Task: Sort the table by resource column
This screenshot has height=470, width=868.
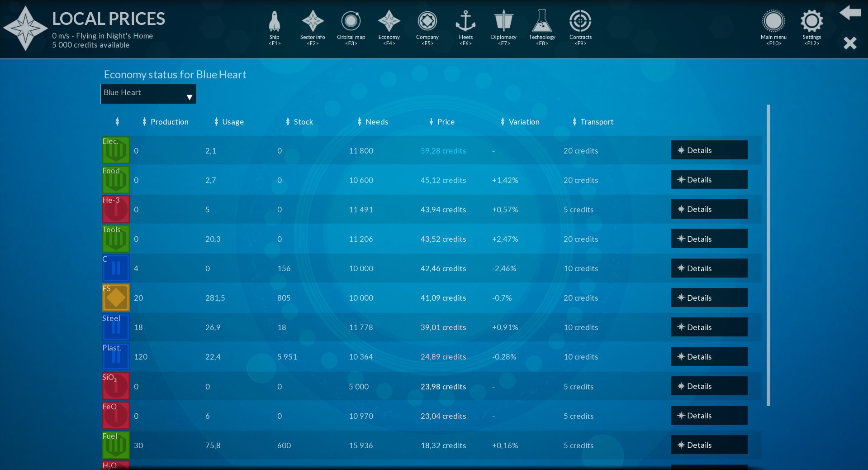Action: click(x=117, y=121)
